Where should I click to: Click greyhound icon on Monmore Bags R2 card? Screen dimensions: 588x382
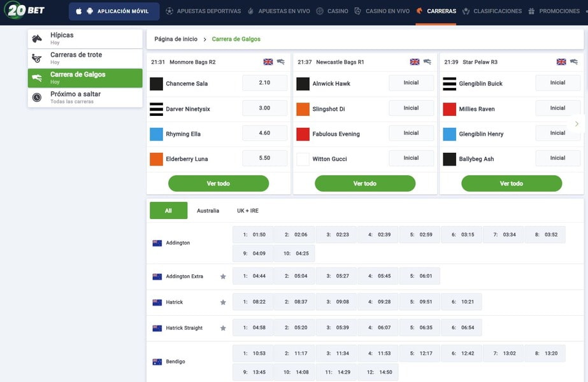(281, 62)
